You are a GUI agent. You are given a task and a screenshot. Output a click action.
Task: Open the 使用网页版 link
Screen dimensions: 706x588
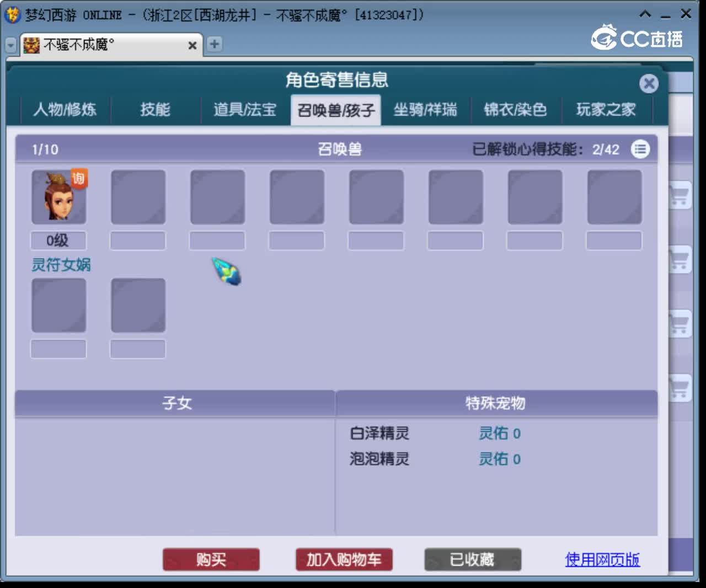tap(602, 559)
